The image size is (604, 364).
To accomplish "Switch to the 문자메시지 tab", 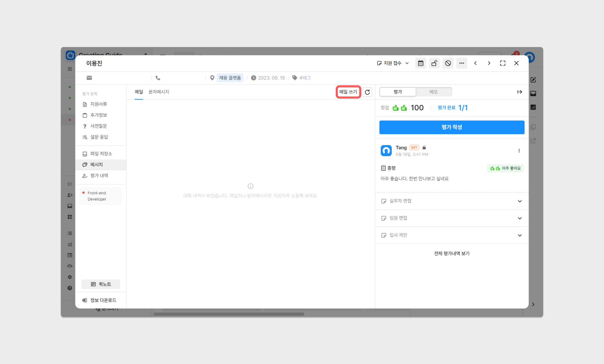I will pyautogui.click(x=159, y=92).
